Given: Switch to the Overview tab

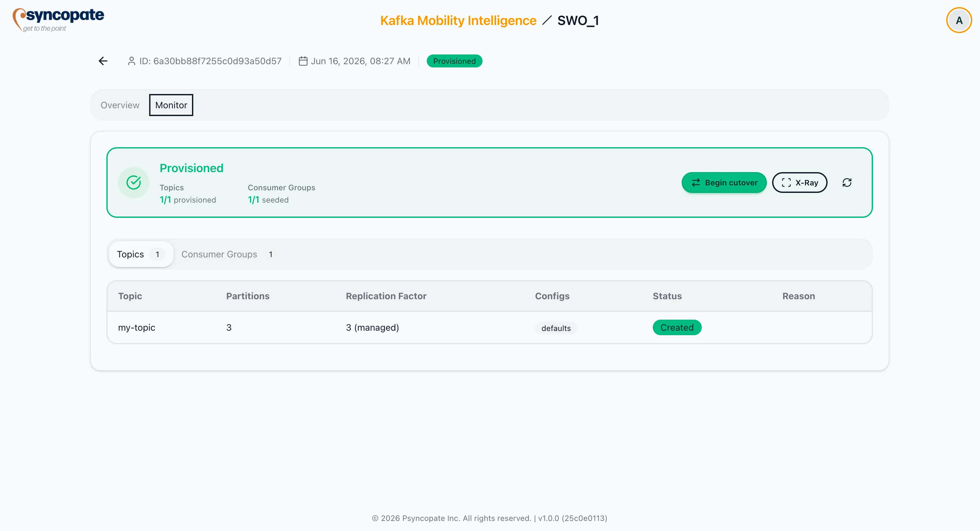Looking at the screenshot, I should [120, 105].
